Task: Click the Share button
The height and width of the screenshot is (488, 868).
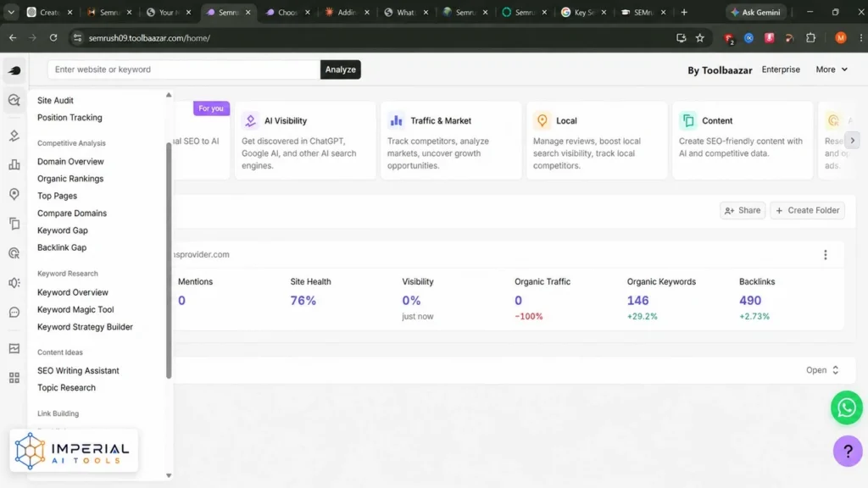Action: (743, 210)
